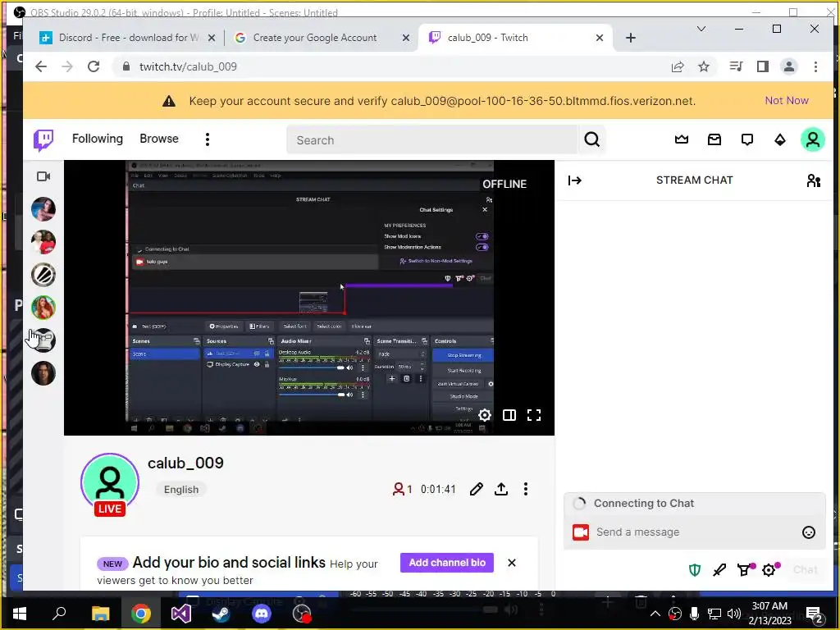
Task: Bookmark this page with star icon
Action: (x=704, y=66)
